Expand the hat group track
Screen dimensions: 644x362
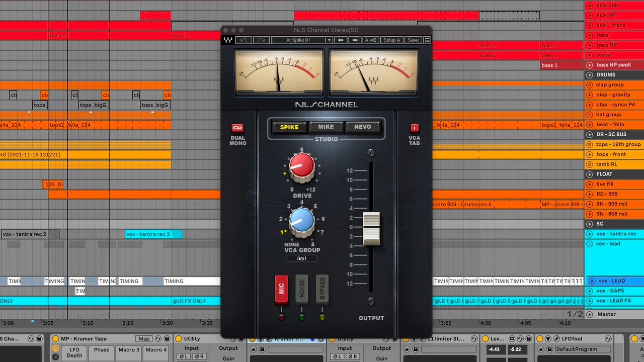tap(589, 115)
